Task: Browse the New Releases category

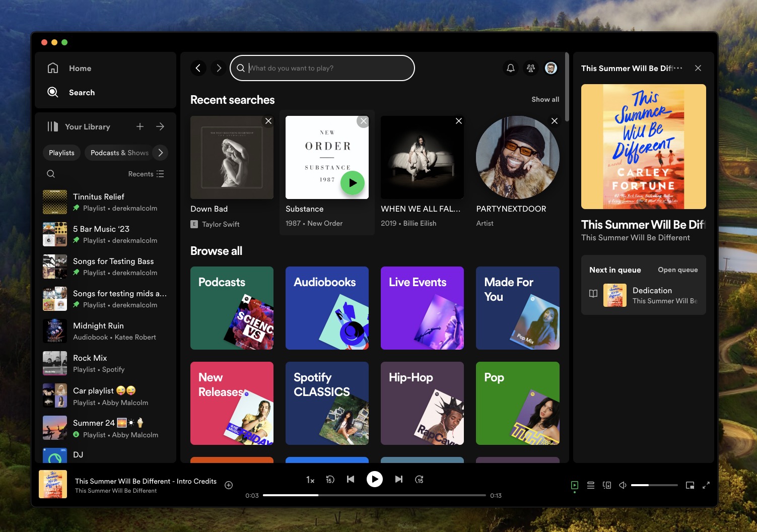Action: 232,403
